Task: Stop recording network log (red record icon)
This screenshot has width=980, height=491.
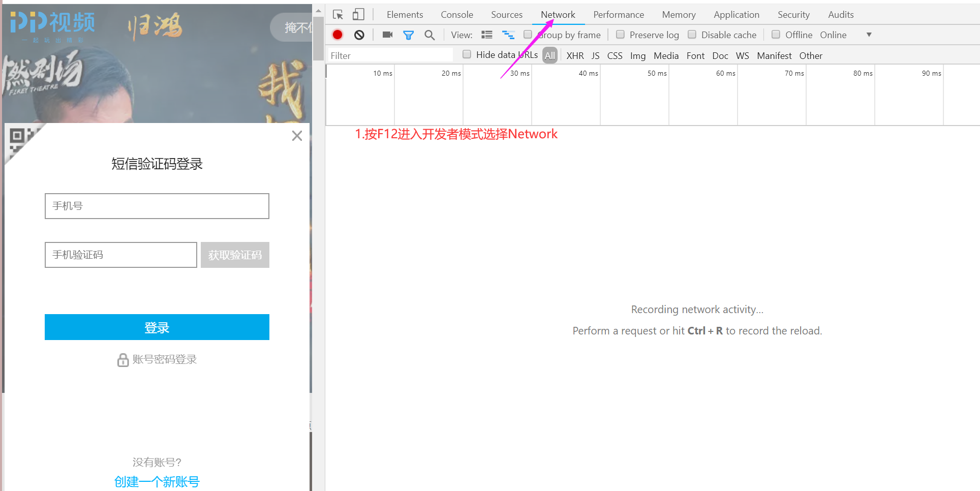Action: point(337,35)
